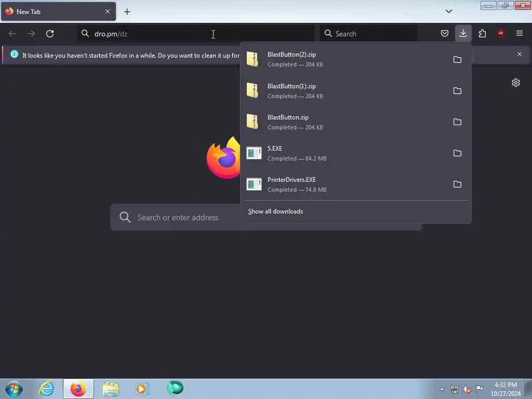The width and height of the screenshot is (532, 399).
Task: Show PrinterDrivers.EXE in its folder
Action: (457, 184)
